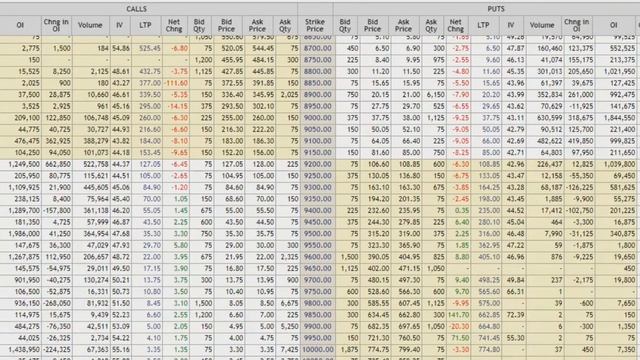Image resolution: width=640 pixels, height=360 pixels.
Task: Select the 9900.00 strike price
Action: click(x=317, y=327)
